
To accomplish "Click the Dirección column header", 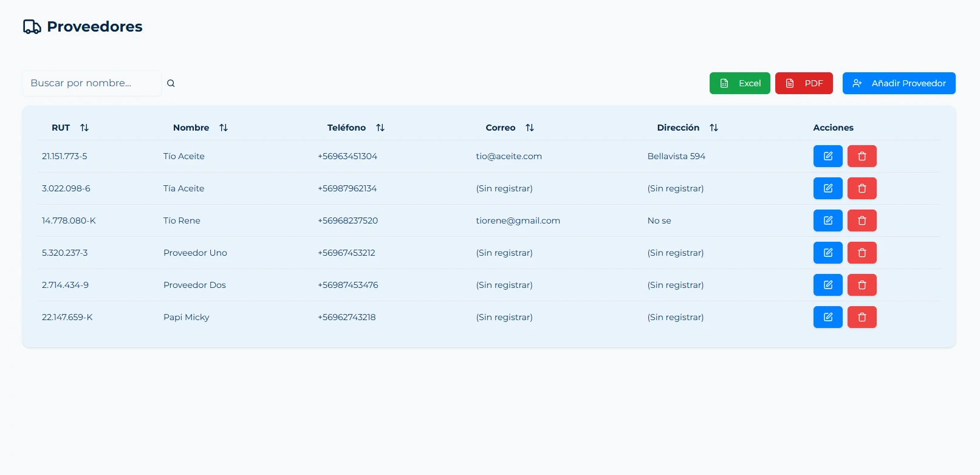I will click(678, 128).
